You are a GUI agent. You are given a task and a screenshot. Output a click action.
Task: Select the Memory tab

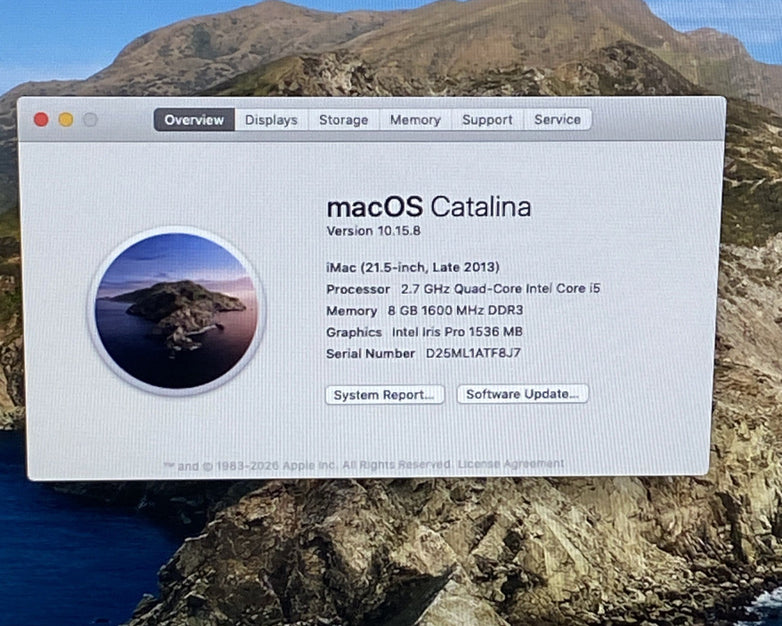[x=415, y=120]
